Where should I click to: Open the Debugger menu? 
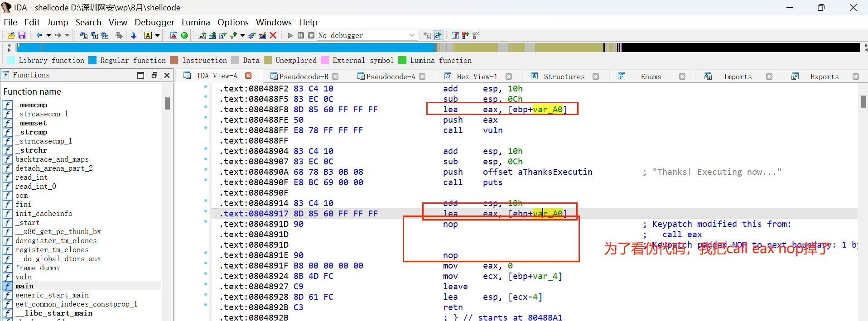tap(154, 22)
